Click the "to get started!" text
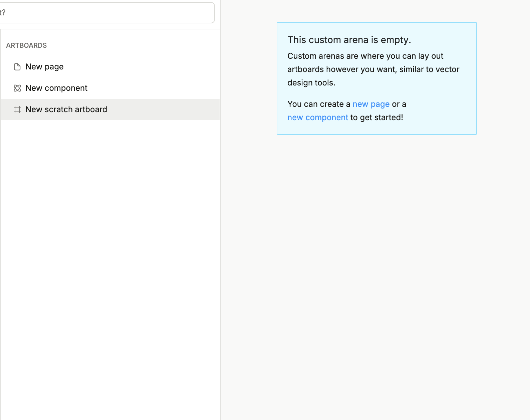This screenshot has height=420, width=530. (x=376, y=118)
